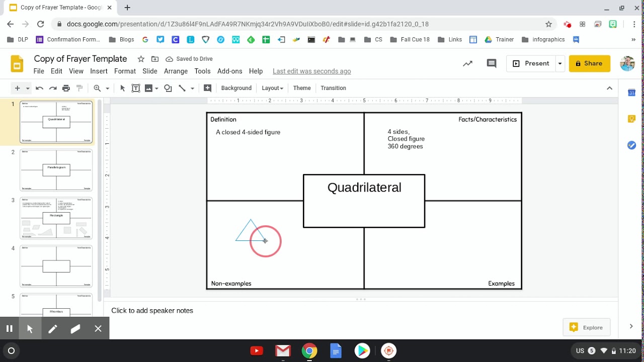
Task: Redo the last action
Action: tap(52, 88)
